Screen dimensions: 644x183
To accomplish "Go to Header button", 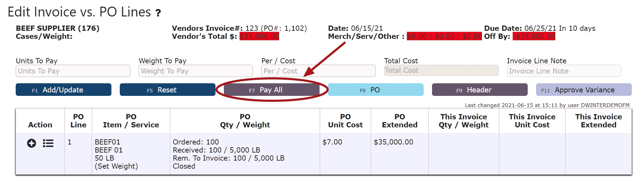I will tap(479, 90).
